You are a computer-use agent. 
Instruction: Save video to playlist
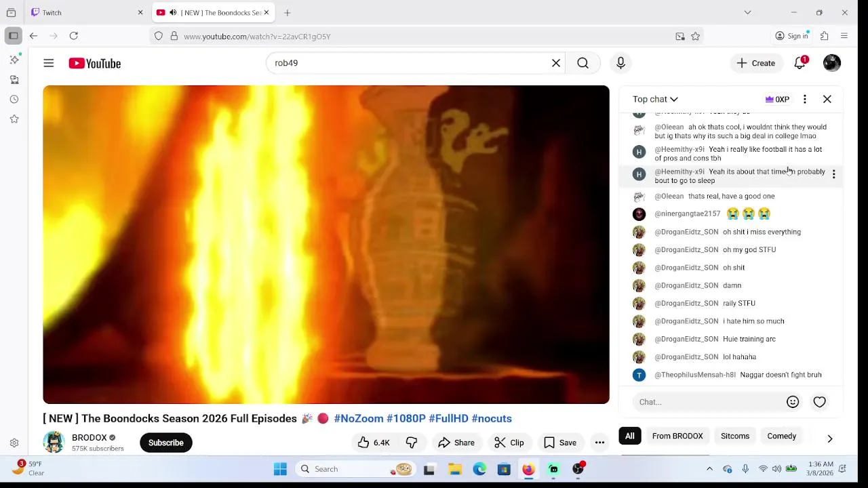(x=560, y=443)
